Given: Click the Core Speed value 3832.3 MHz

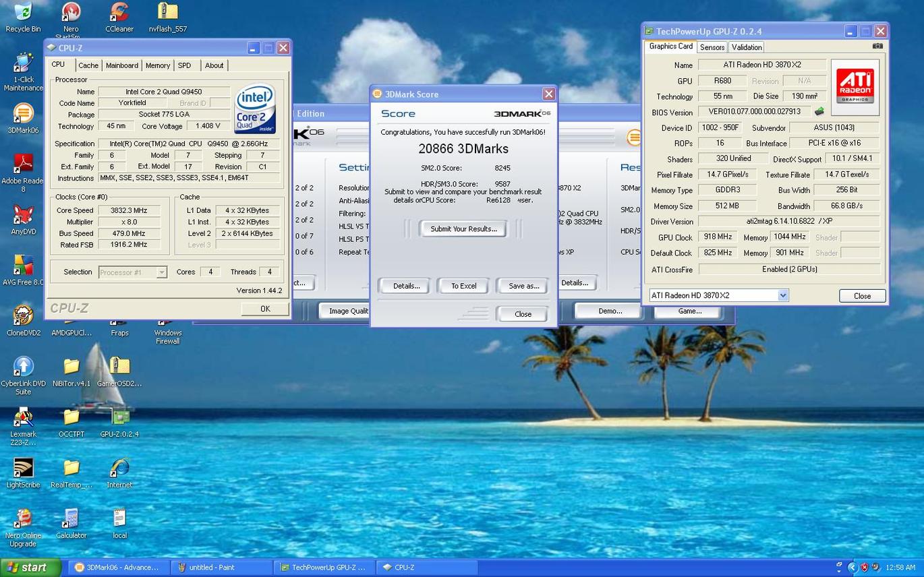Looking at the screenshot, I should tap(129, 210).
